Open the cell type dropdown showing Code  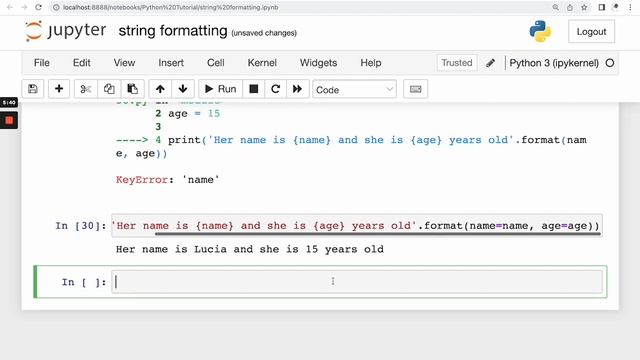[x=354, y=89]
